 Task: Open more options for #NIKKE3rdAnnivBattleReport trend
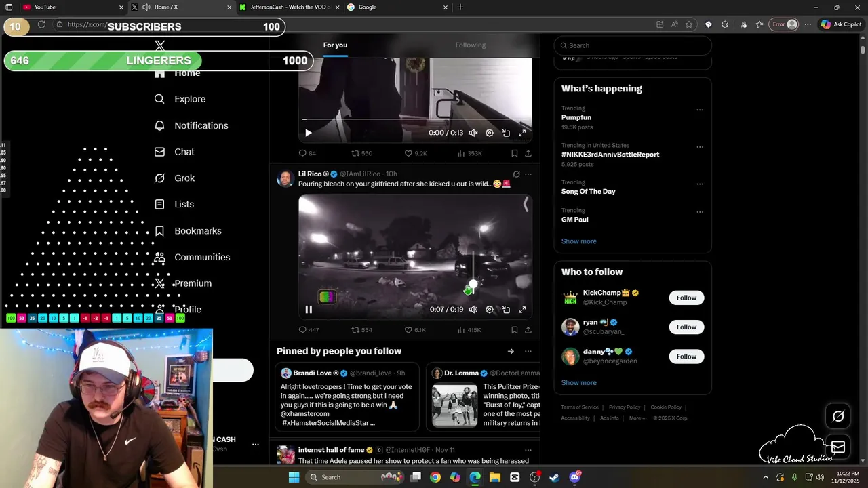700,147
